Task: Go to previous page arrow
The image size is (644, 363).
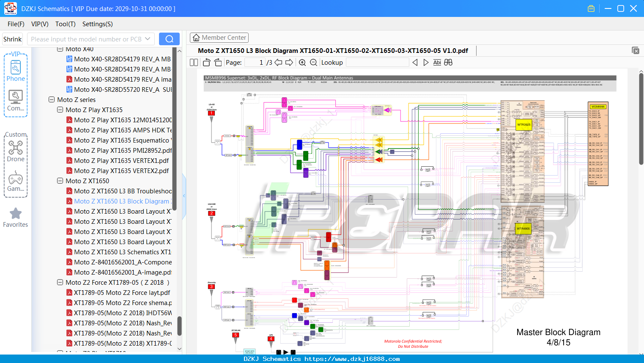Action: click(278, 63)
